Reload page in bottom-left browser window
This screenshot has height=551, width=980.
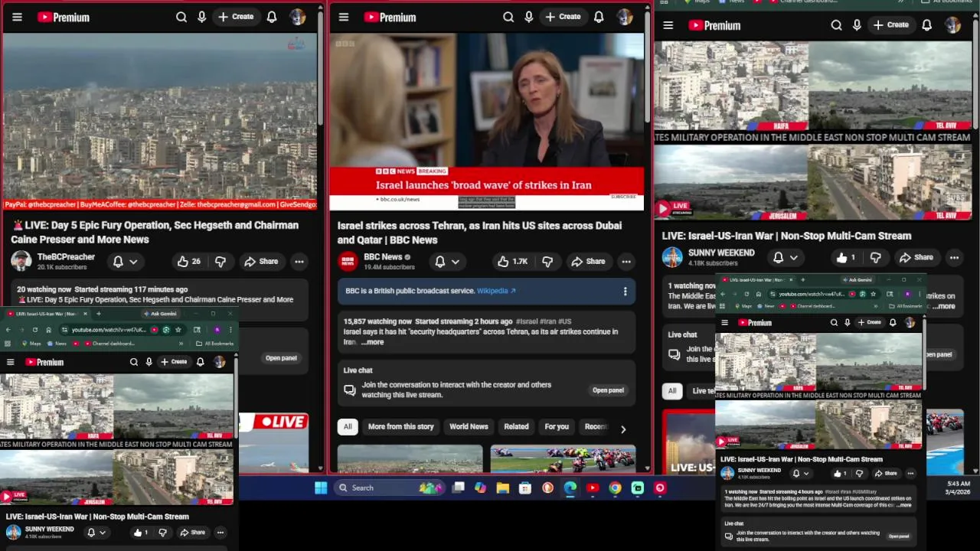coord(34,330)
